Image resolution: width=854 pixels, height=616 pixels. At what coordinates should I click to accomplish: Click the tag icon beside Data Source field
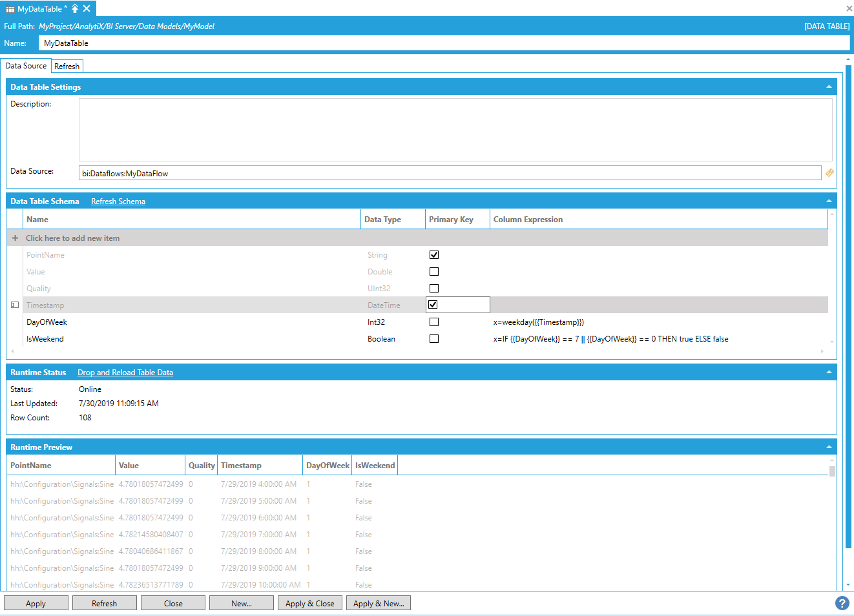pyautogui.click(x=829, y=172)
